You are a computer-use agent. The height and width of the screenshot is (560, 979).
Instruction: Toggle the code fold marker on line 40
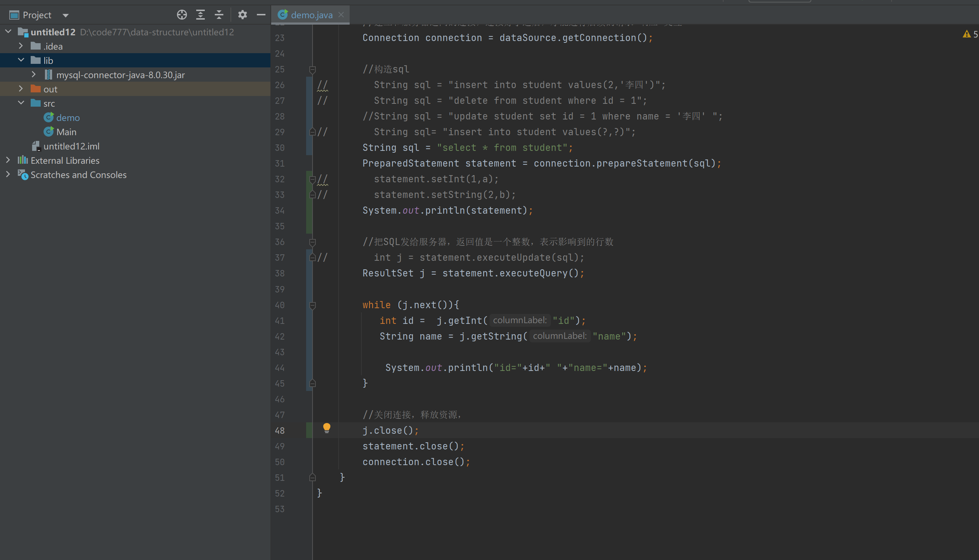(x=312, y=305)
